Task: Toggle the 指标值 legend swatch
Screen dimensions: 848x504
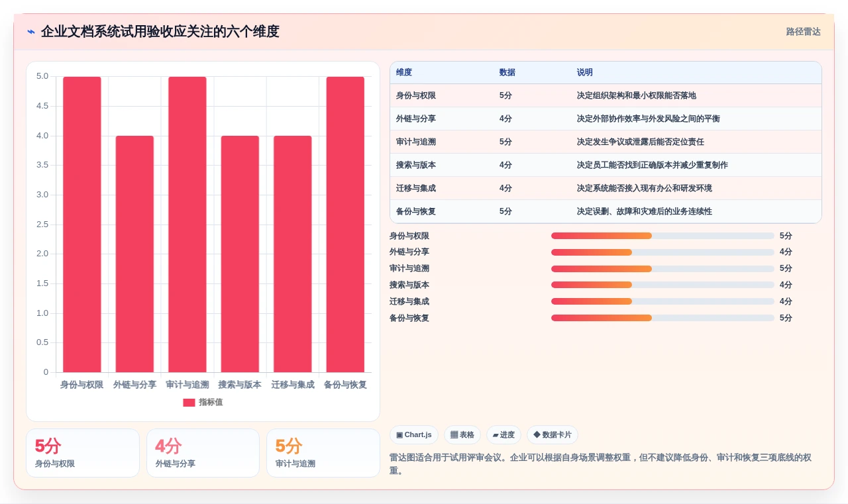Action: [x=189, y=402]
